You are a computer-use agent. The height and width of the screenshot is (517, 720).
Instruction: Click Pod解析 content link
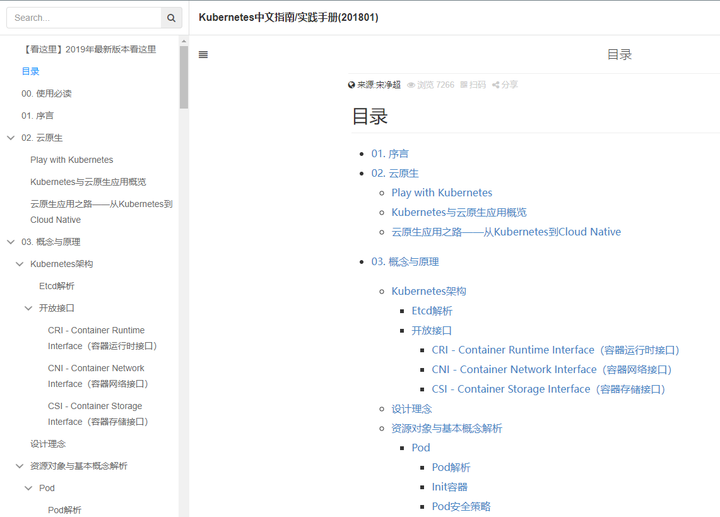coord(451,467)
